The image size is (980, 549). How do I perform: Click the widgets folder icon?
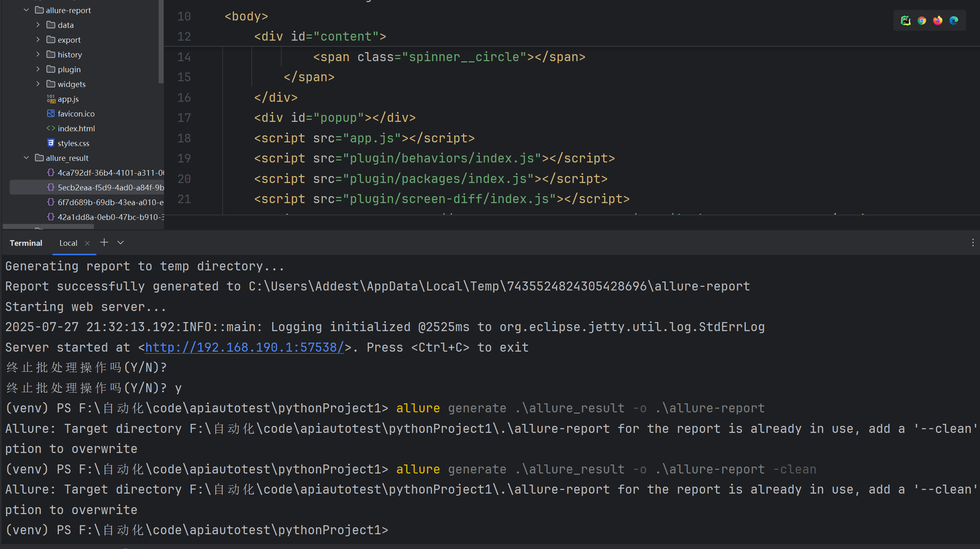pyautogui.click(x=51, y=84)
